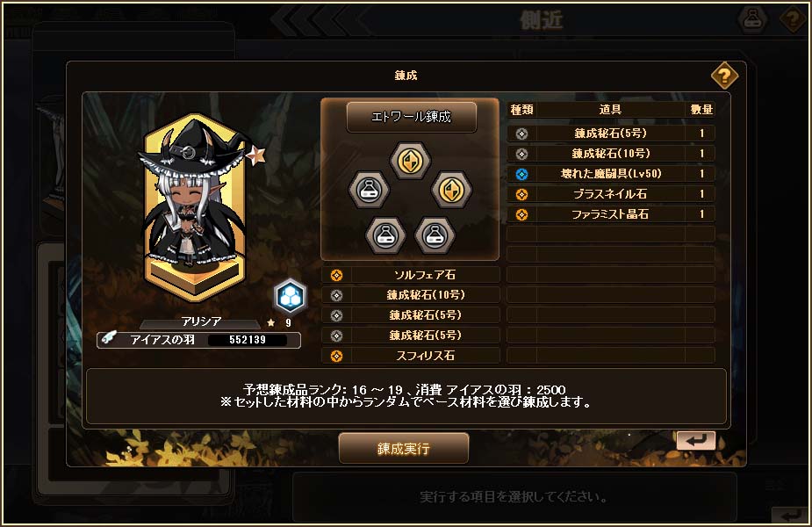
Task: Select ブラスネイル石 in the item list
Action: (611, 194)
